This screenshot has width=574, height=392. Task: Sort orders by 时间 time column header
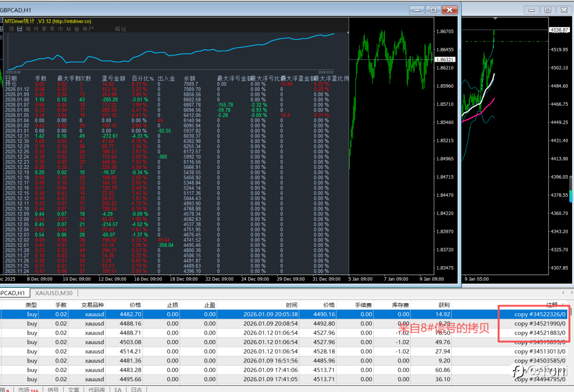click(x=291, y=305)
